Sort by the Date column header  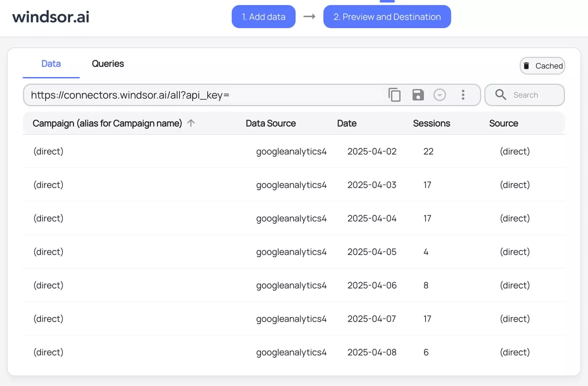[x=347, y=123]
